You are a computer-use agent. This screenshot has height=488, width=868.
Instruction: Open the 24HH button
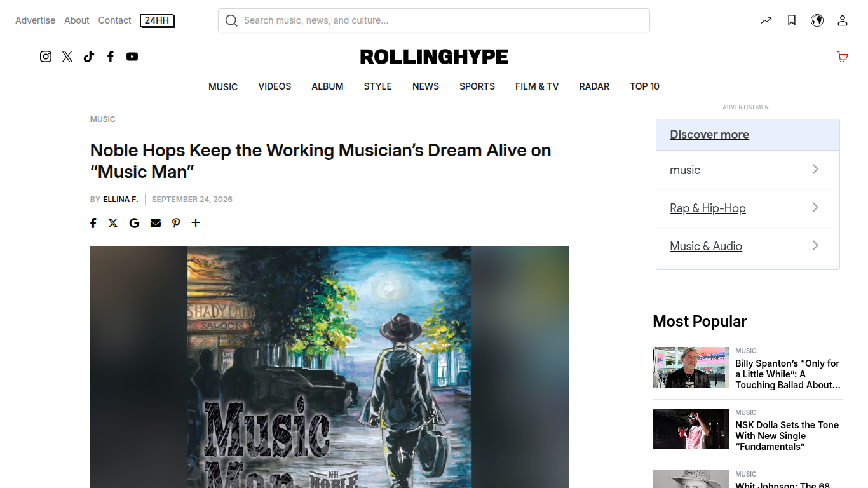pyautogui.click(x=158, y=20)
